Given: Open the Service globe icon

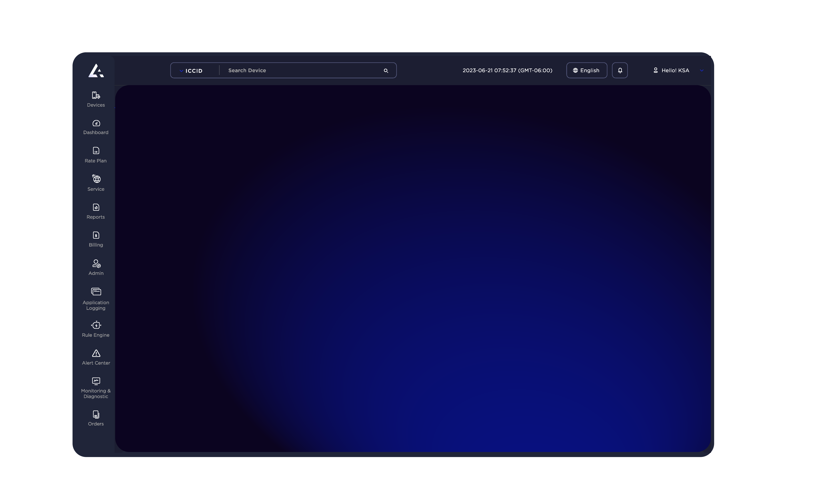Looking at the screenshot, I should coord(96,179).
